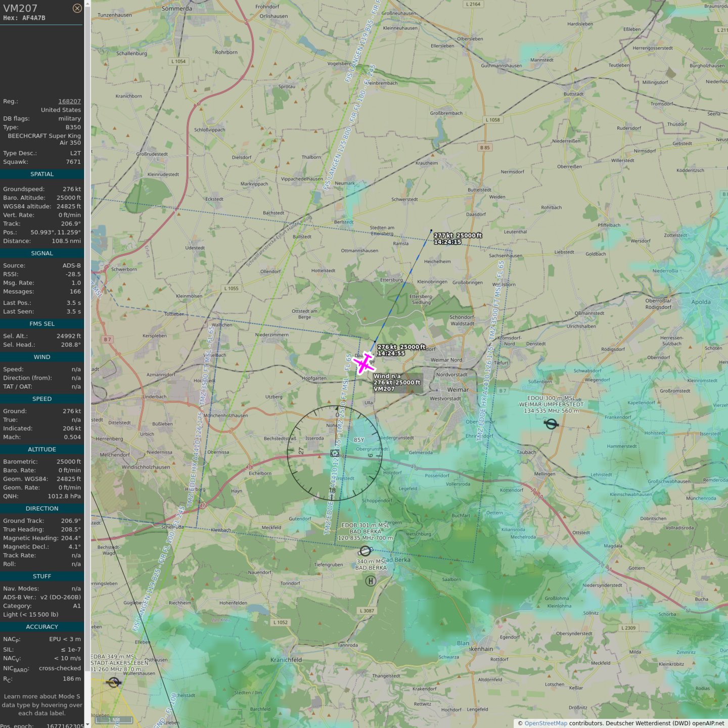Click the Hex AF4A7B identifier text

pos(24,18)
